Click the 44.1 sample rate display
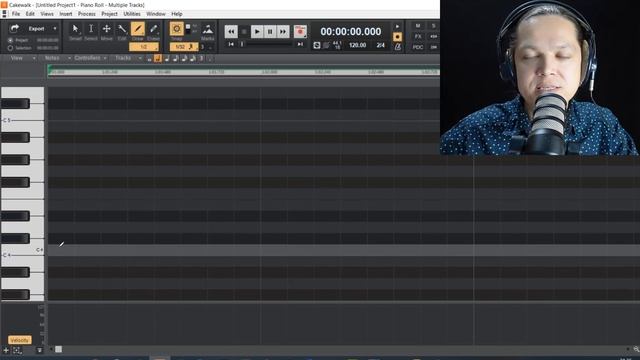Viewport: 640px width, 360px height. (x=337, y=45)
